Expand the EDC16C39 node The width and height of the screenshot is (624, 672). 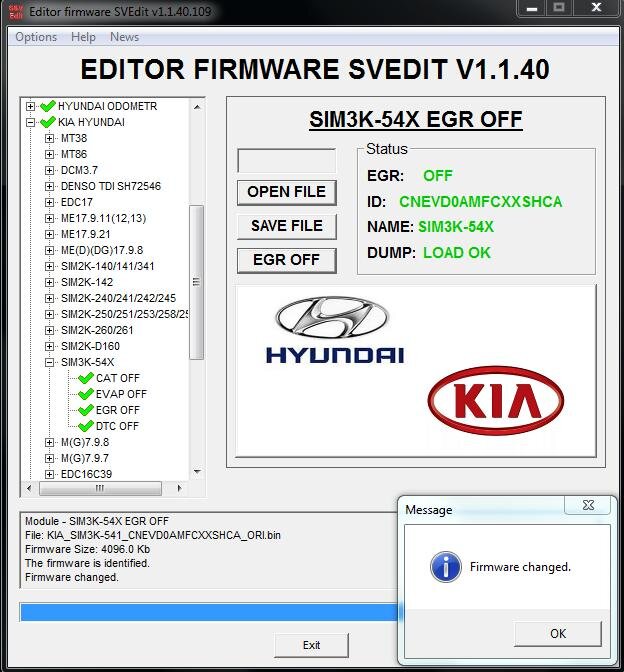pyautogui.click(x=49, y=474)
